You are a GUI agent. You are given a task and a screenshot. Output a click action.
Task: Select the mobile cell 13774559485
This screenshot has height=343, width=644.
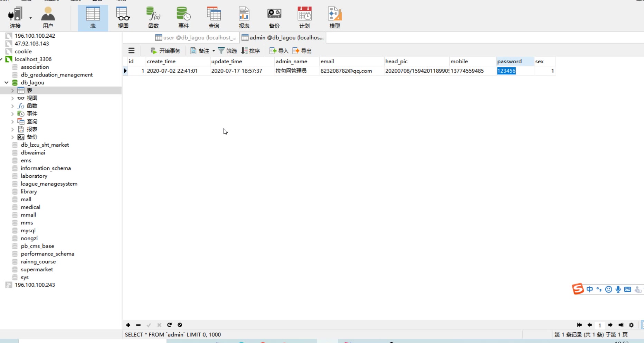pos(473,71)
